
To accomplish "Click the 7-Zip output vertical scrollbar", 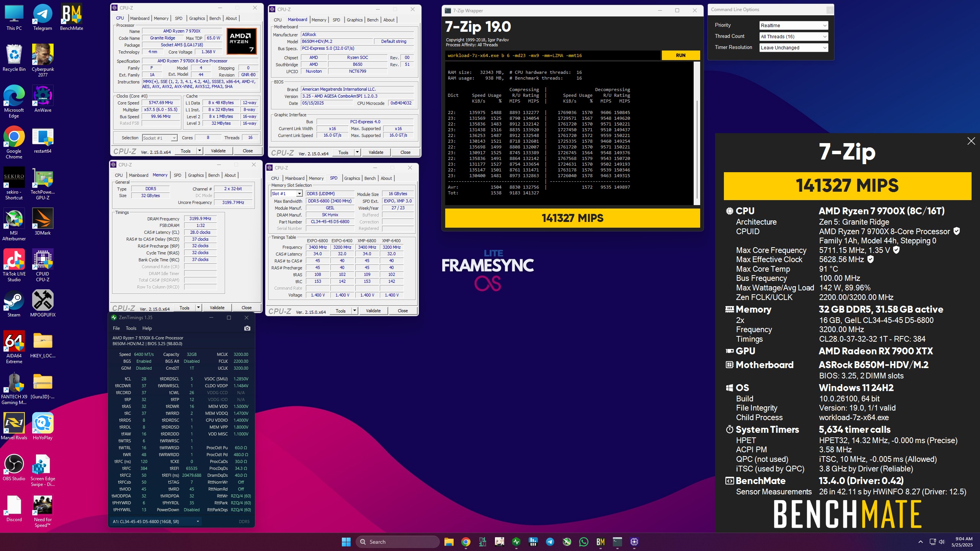I will 697,134.
